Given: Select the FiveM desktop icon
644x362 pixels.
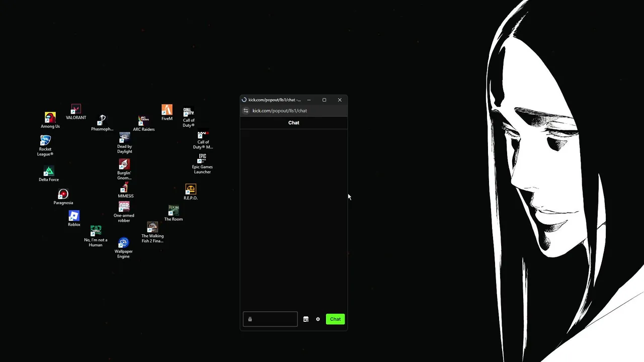Looking at the screenshot, I should (167, 112).
